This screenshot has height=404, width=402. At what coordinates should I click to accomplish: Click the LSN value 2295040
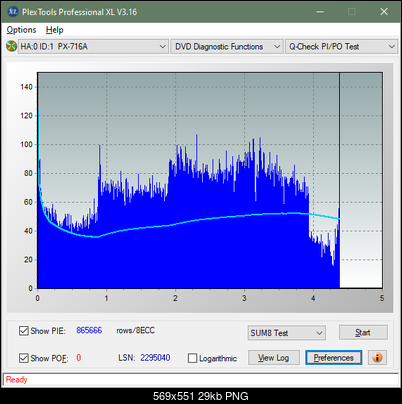click(155, 358)
